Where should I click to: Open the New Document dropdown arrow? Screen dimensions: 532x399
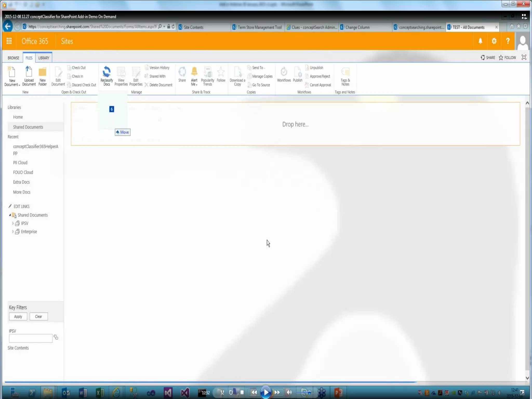tap(19, 85)
